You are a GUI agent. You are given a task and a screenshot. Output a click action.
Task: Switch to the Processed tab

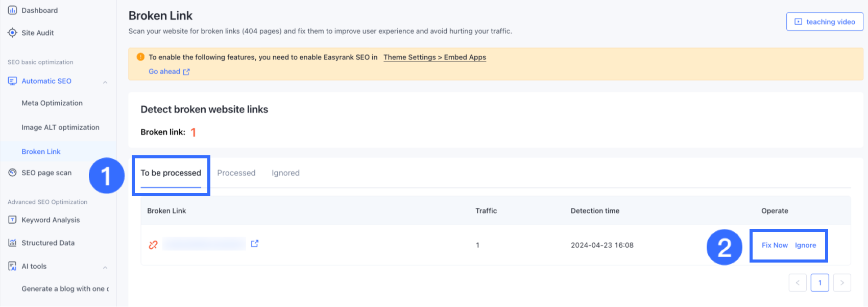pos(236,173)
